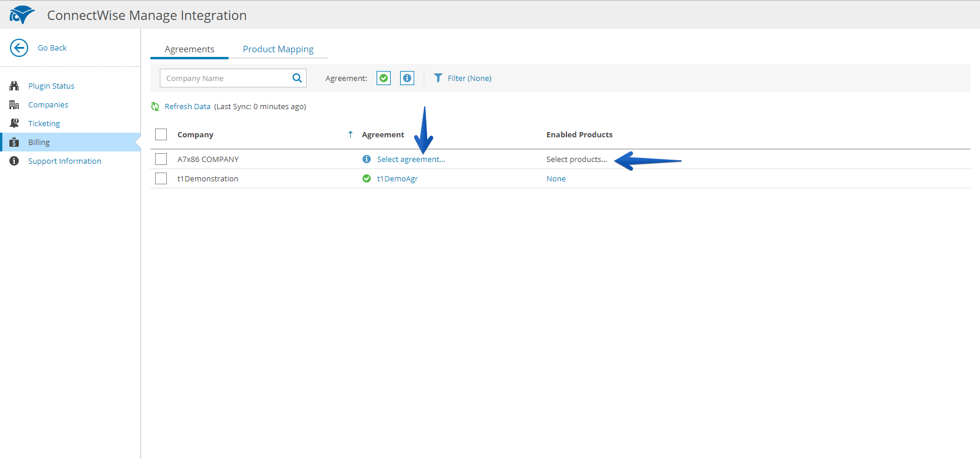This screenshot has width=980, height=459.
Task: Click the sort arrow in Company column
Action: click(x=350, y=134)
